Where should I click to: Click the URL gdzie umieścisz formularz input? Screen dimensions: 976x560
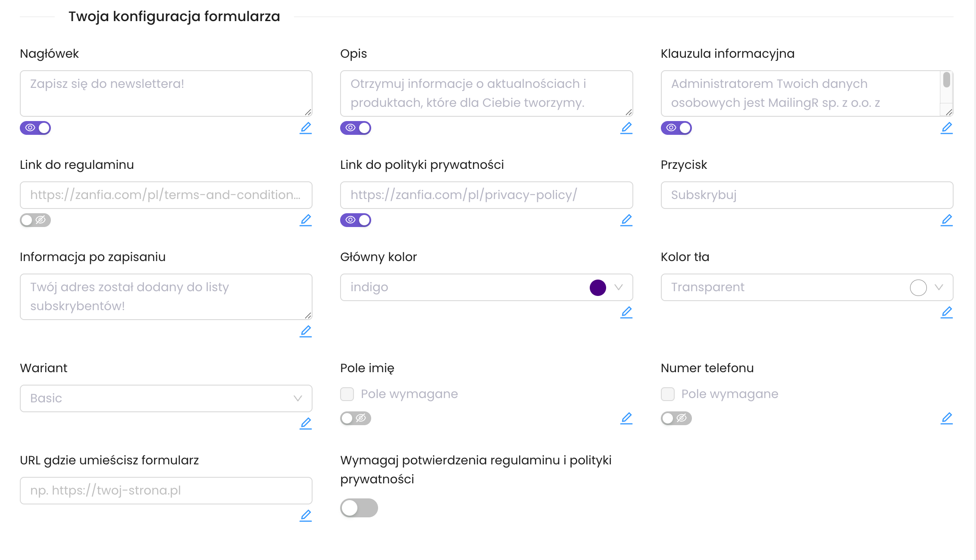pyautogui.click(x=166, y=491)
